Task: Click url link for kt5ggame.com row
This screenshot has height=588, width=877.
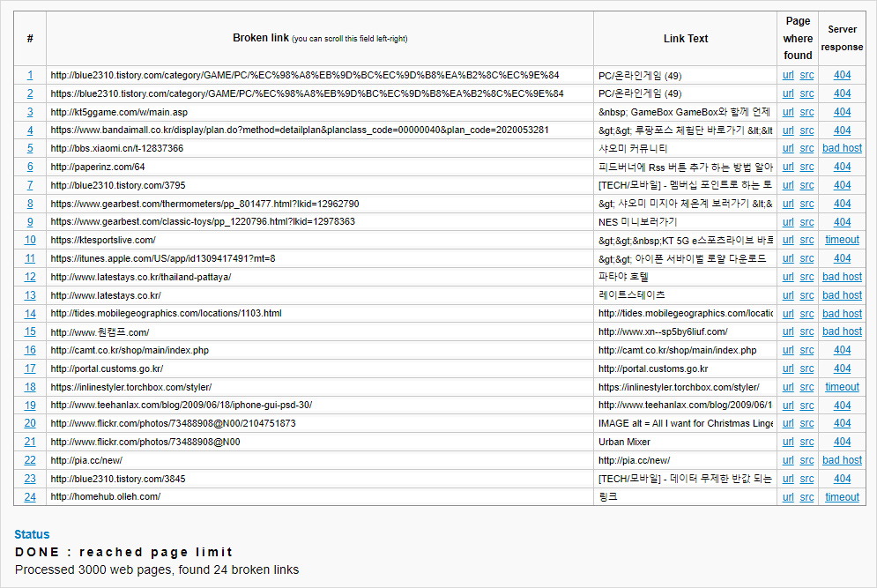Action: tap(788, 112)
